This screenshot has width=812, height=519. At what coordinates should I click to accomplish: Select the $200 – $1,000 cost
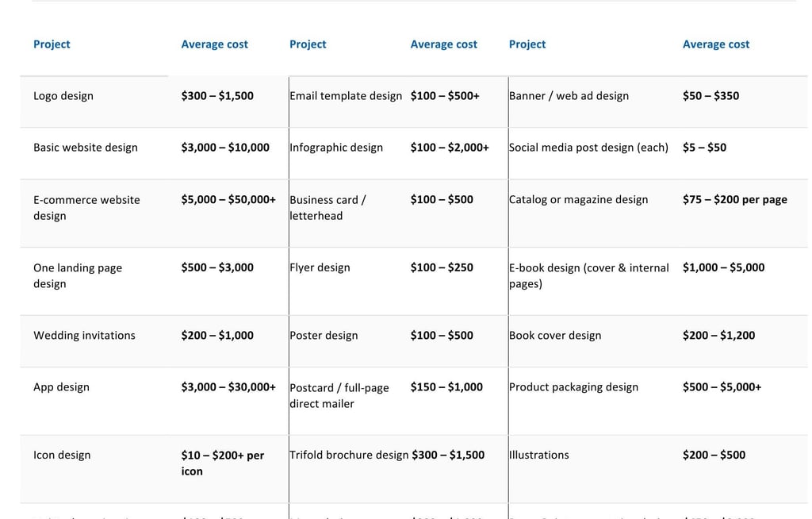click(217, 336)
